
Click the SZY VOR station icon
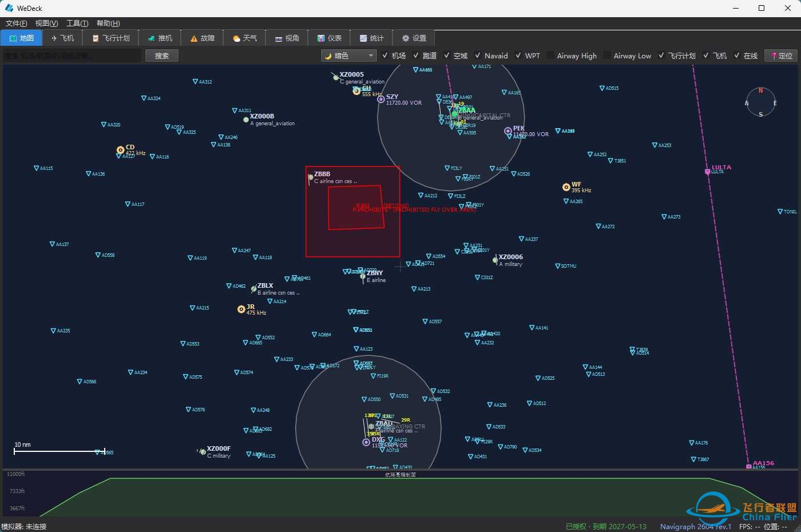pyautogui.click(x=380, y=99)
